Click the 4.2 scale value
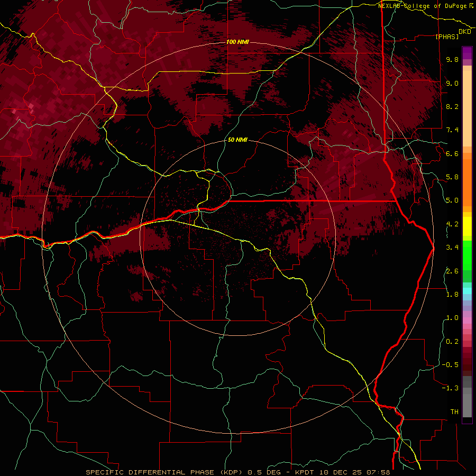This screenshot has width=476, height=476. [x=452, y=224]
